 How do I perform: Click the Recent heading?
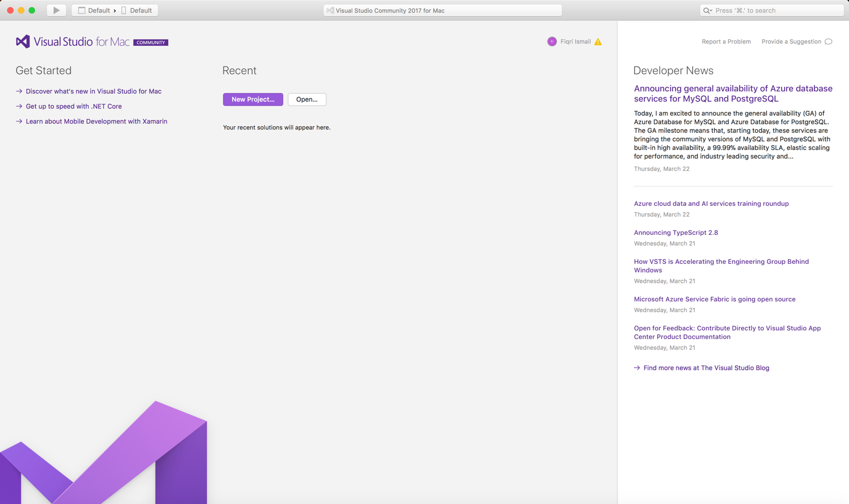240,70
